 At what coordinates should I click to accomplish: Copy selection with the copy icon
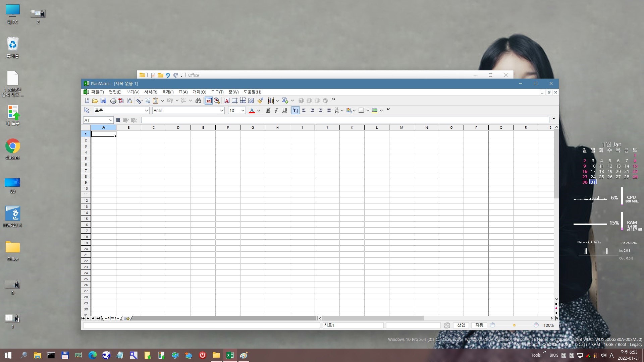click(147, 101)
